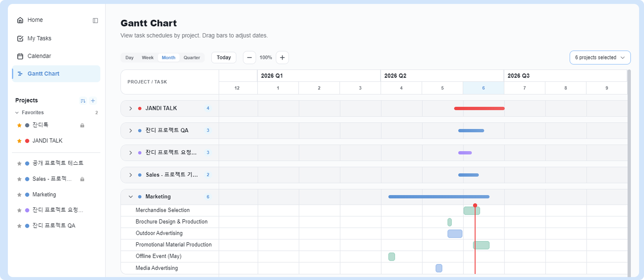The image size is (644, 280).
Task: Unfavorite JANDI TALK with its orange star
Action: tap(19, 141)
